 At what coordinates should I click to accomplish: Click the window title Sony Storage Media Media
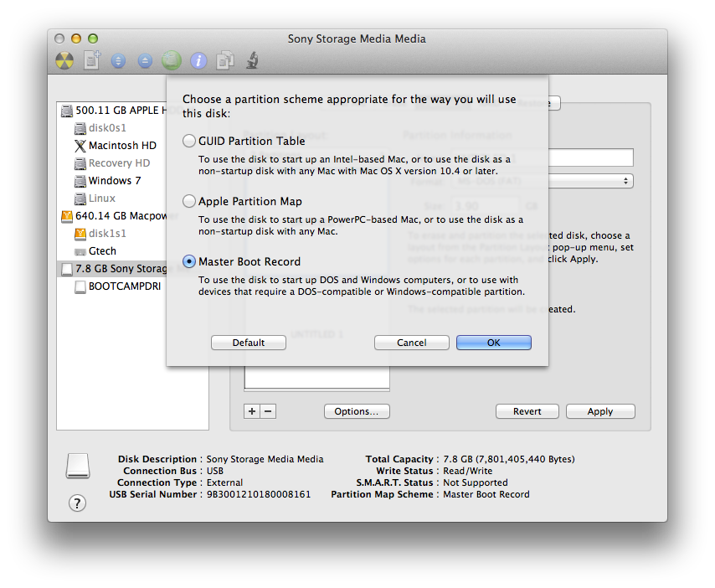[x=357, y=39]
